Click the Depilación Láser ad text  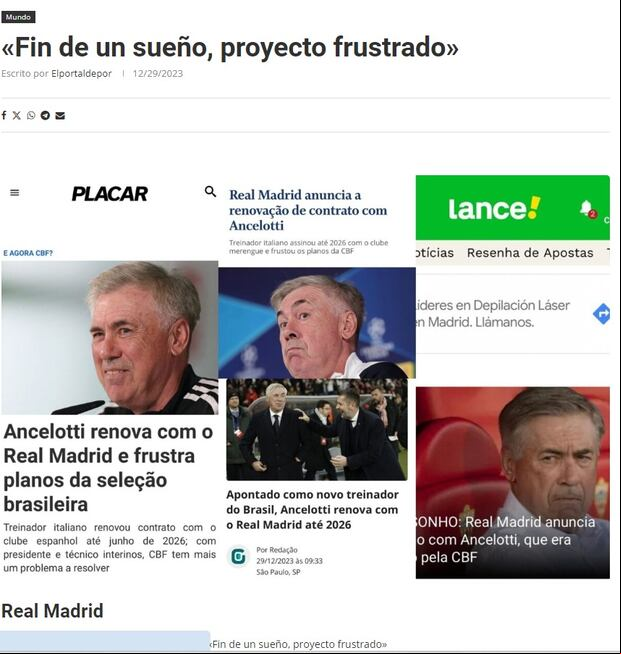[x=493, y=314]
